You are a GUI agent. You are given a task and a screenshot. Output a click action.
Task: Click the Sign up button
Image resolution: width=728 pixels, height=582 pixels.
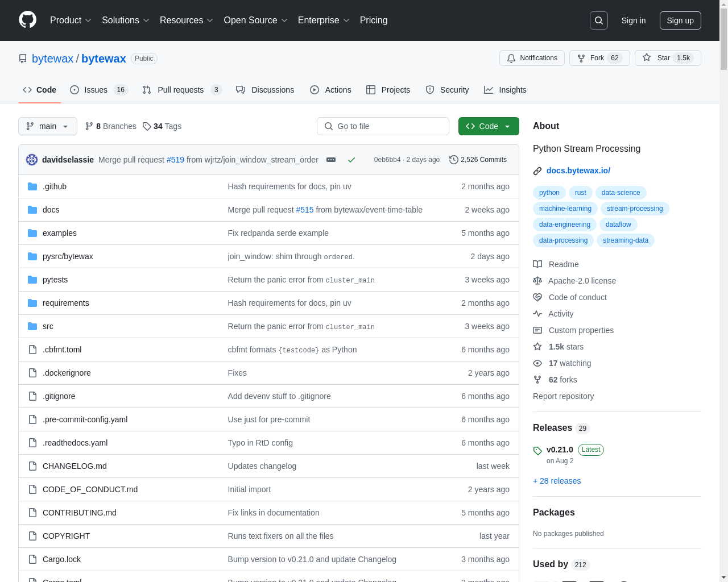pyautogui.click(x=680, y=20)
